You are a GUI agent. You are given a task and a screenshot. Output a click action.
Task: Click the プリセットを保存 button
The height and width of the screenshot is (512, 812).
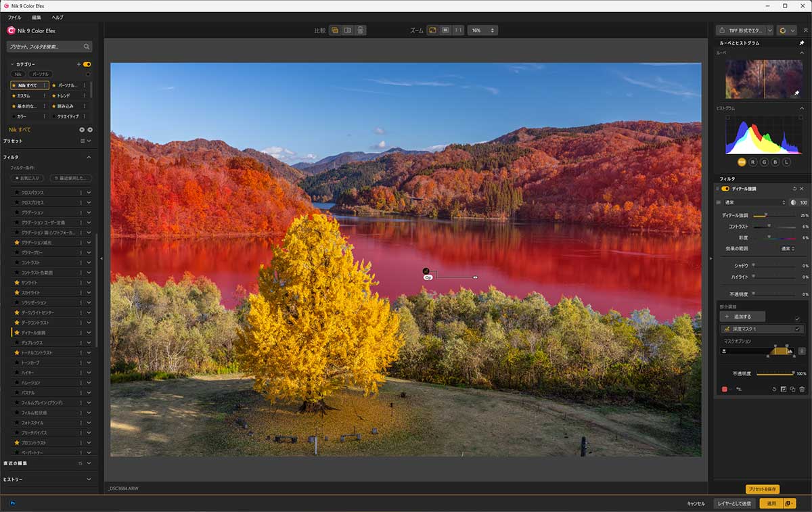pyautogui.click(x=763, y=489)
